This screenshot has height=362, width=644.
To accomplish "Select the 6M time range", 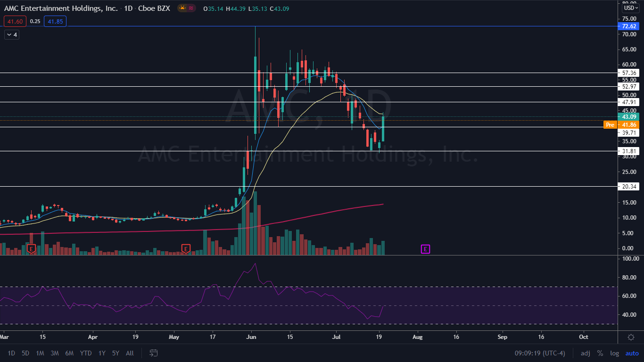I will [69, 353].
